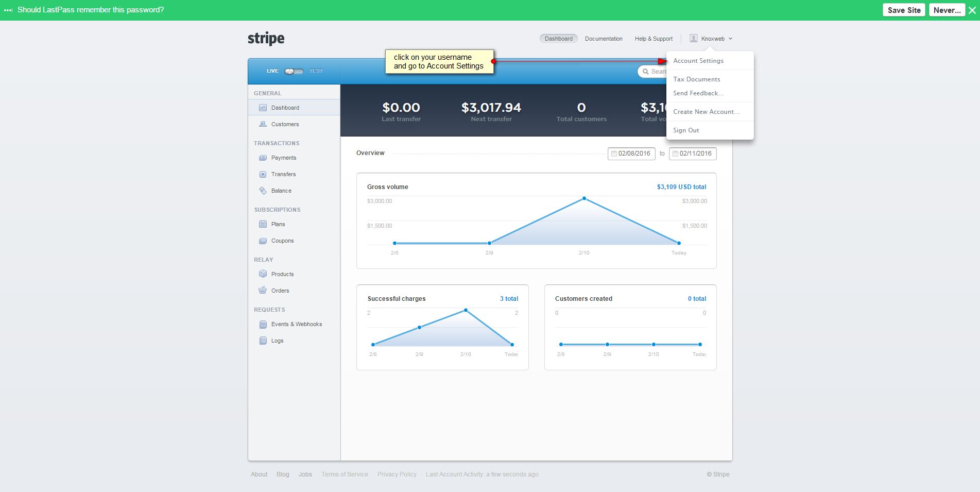Toggle the Live/Test mode switch
This screenshot has height=492, width=980.
294,71
